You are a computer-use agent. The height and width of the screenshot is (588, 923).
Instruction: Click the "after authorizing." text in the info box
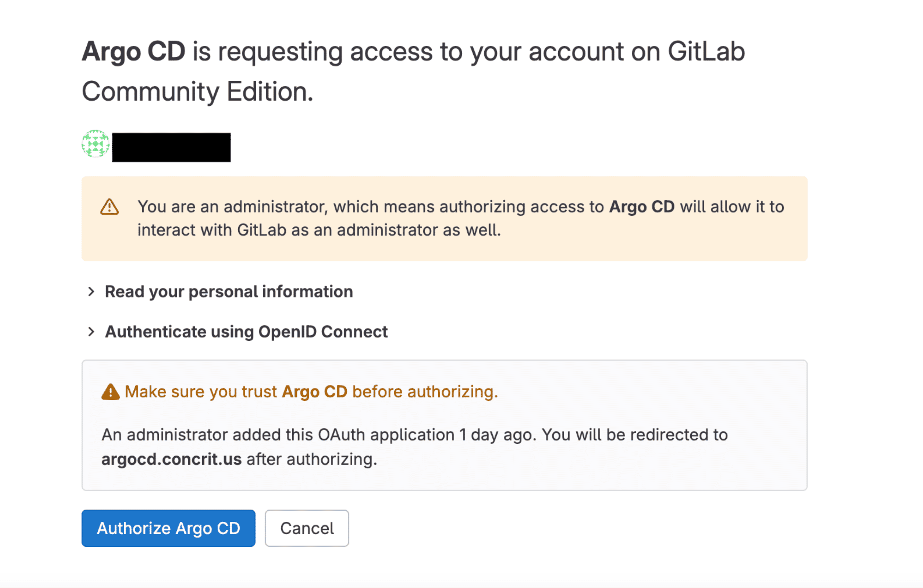click(312, 459)
